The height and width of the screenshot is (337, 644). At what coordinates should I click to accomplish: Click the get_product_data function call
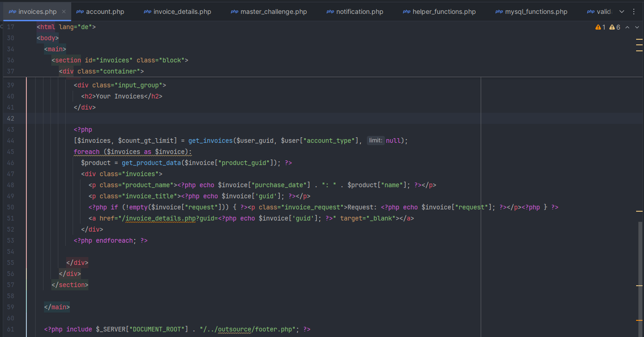coord(151,163)
